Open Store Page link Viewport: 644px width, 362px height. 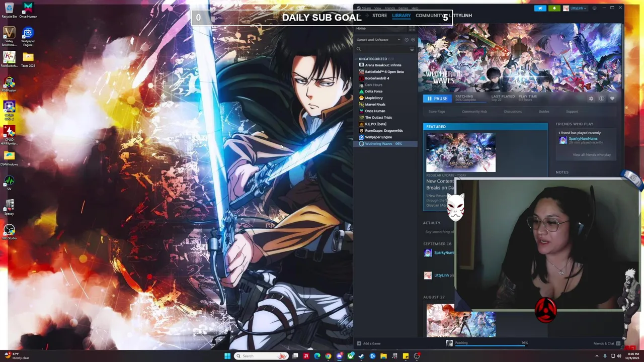click(x=437, y=112)
